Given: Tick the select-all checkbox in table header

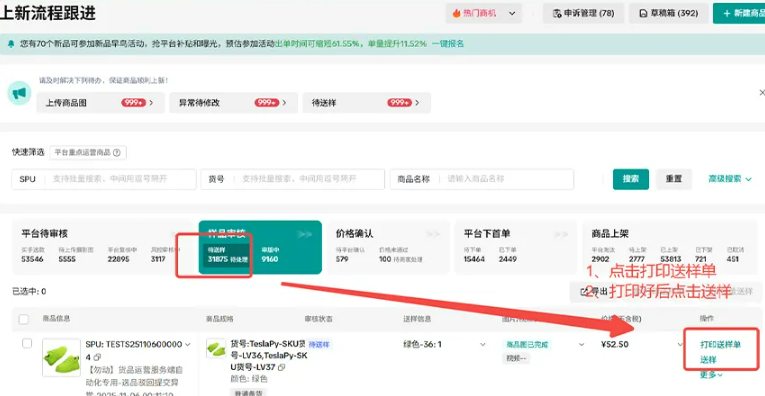Looking at the screenshot, I should pyautogui.click(x=23, y=319).
